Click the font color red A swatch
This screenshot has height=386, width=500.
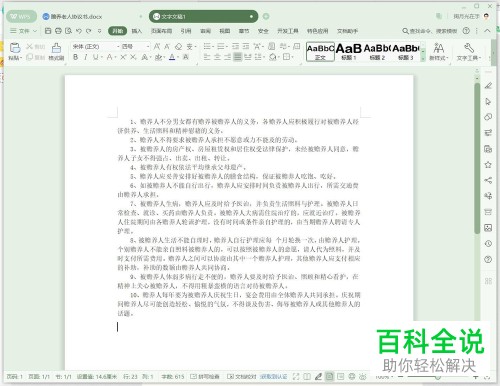click(x=172, y=57)
